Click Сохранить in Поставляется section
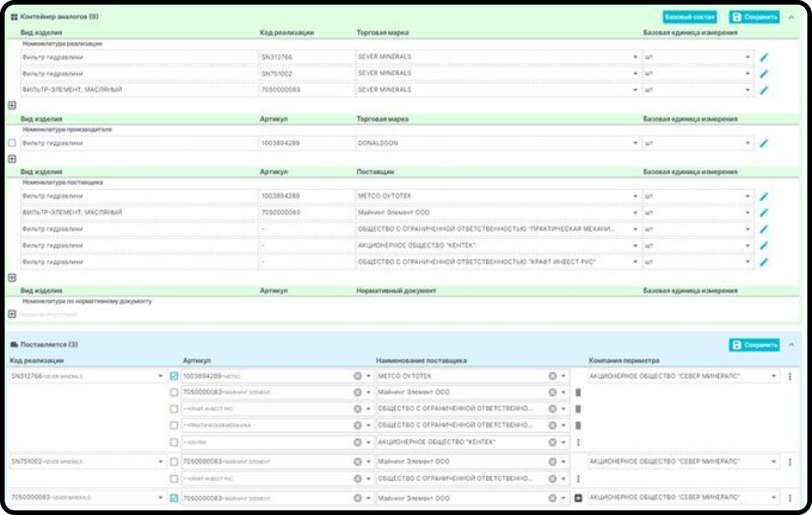This screenshot has height=515, width=812. click(x=754, y=345)
